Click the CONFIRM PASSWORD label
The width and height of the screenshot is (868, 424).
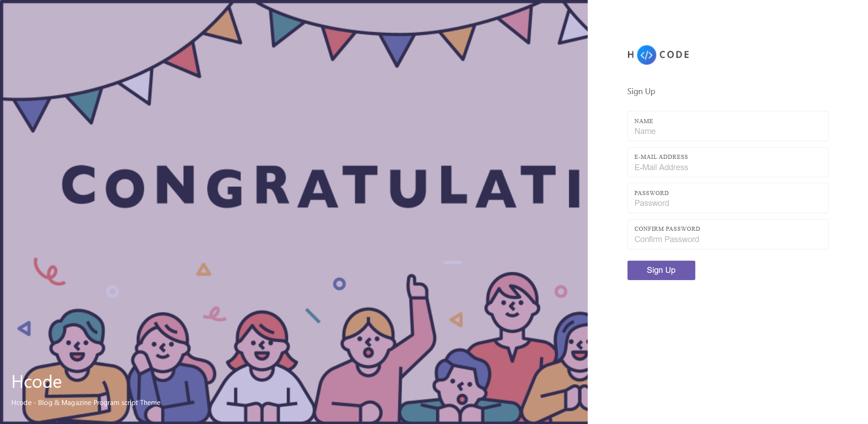[667, 229]
